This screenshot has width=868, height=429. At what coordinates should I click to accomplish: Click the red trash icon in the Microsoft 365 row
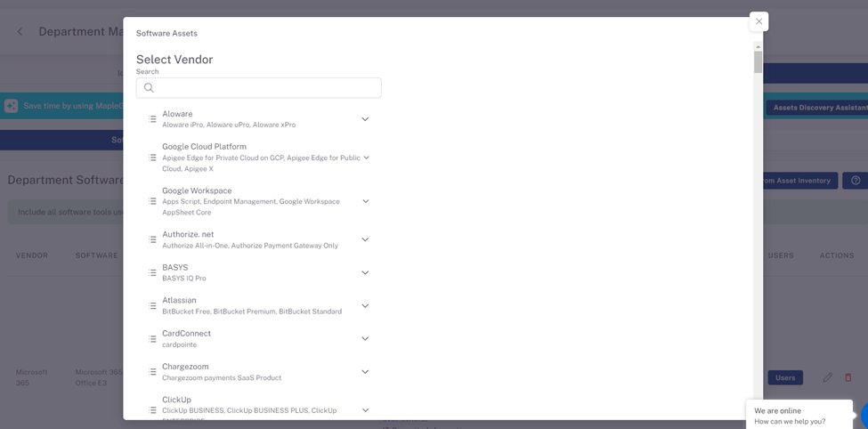(x=848, y=377)
